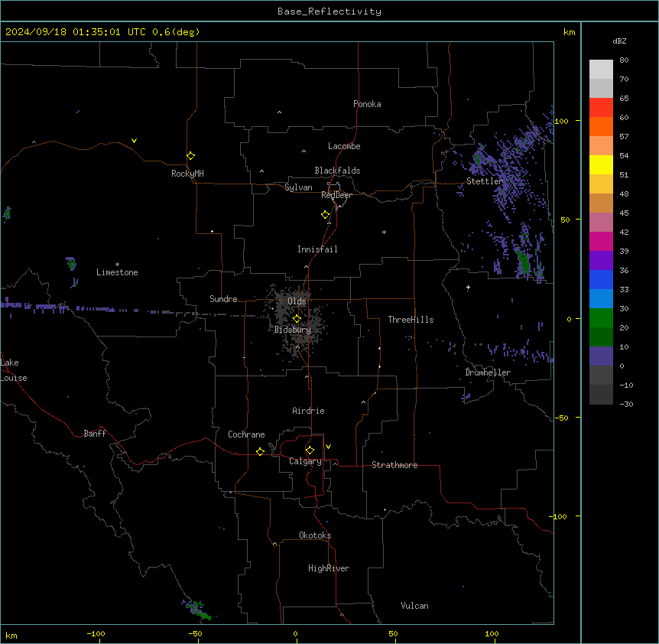Click the RockyMH label
Viewport: 659px width, 644px height.
pos(187,174)
